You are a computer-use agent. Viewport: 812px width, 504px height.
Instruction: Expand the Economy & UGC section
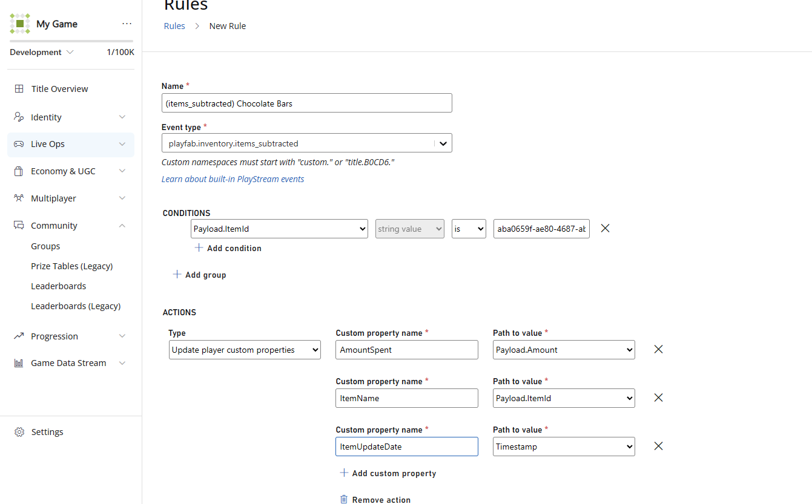click(122, 171)
